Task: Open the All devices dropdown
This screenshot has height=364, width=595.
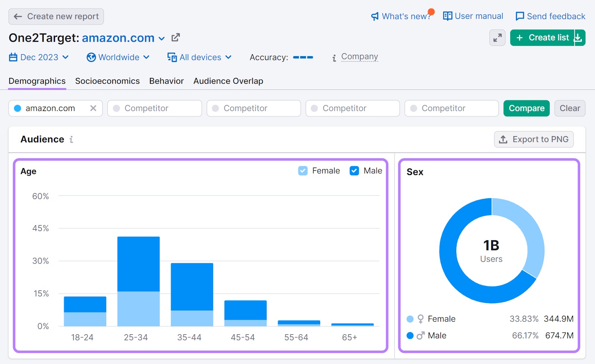Action: (x=199, y=57)
